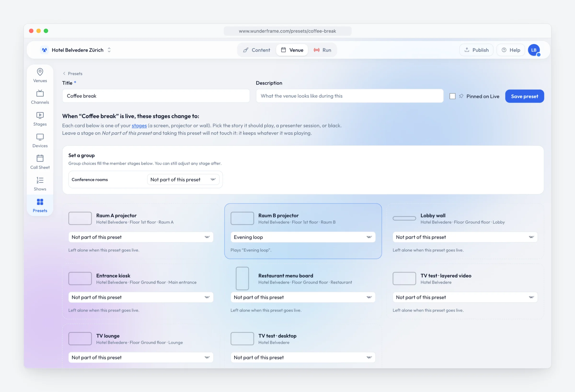Switch to the Run tab
This screenshot has width=575, height=392.
point(322,50)
